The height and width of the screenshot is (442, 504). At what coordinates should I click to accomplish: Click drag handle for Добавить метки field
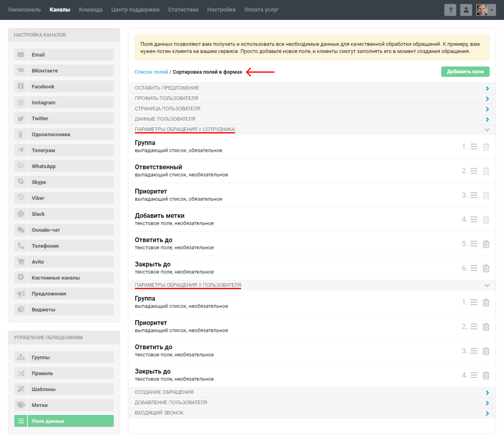[474, 219]
